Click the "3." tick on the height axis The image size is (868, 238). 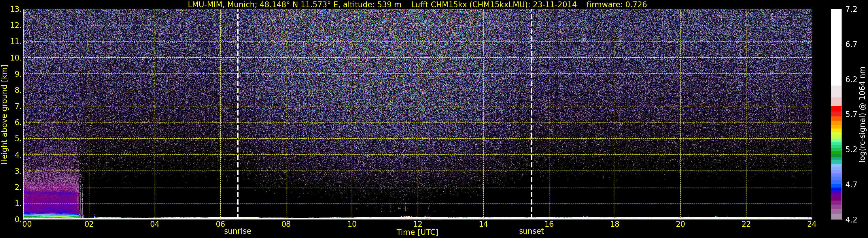coord(18,171)
